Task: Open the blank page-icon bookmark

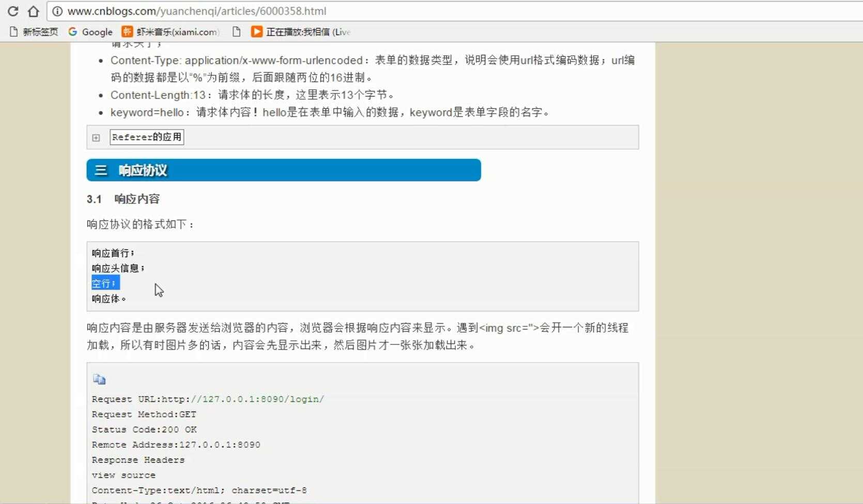Action: 236,32
